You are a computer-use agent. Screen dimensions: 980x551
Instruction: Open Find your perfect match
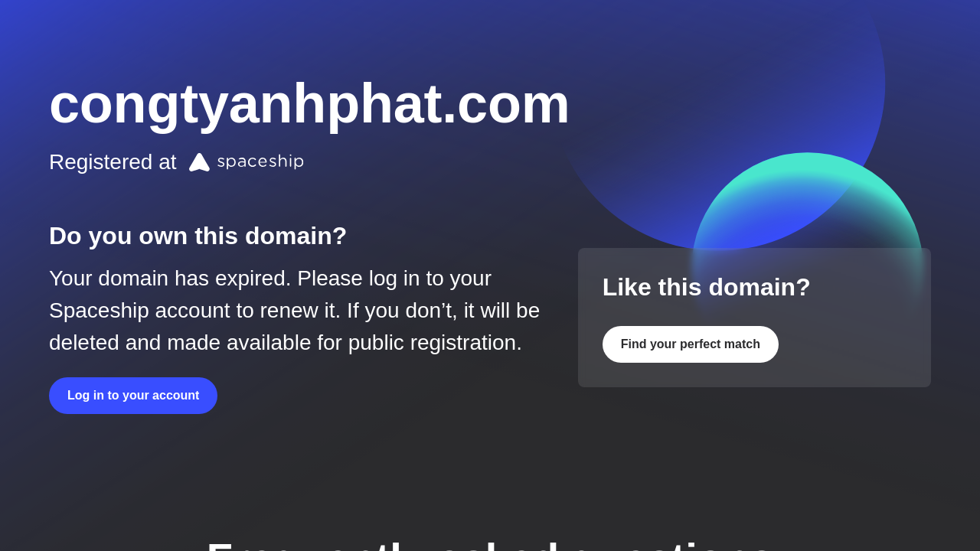click(691, 344)
